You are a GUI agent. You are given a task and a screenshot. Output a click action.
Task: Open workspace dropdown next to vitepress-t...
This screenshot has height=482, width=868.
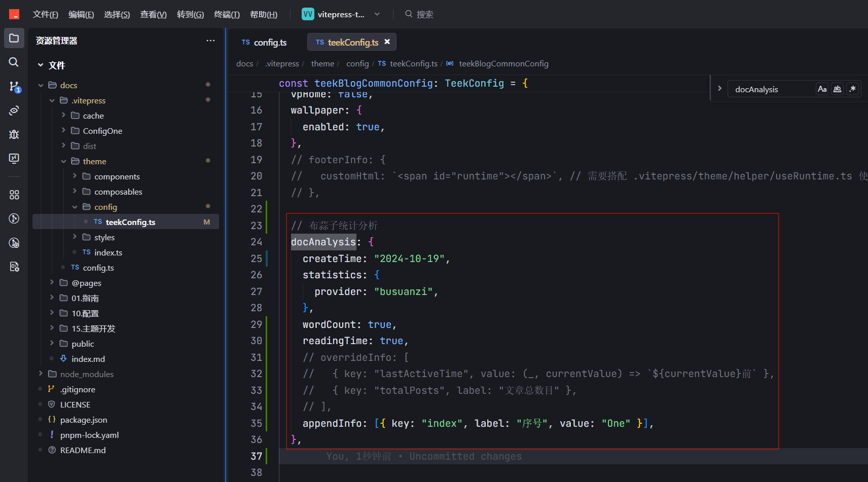[x=377, y=14]
